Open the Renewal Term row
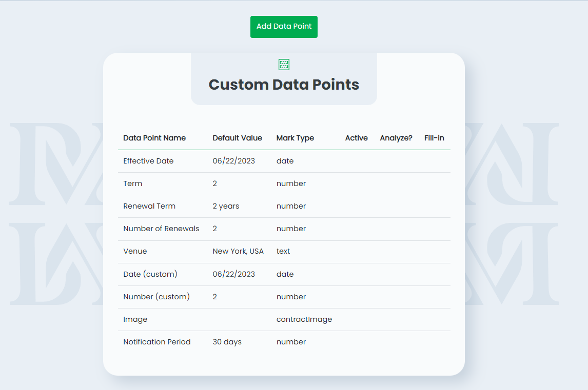 pos(149,206)
